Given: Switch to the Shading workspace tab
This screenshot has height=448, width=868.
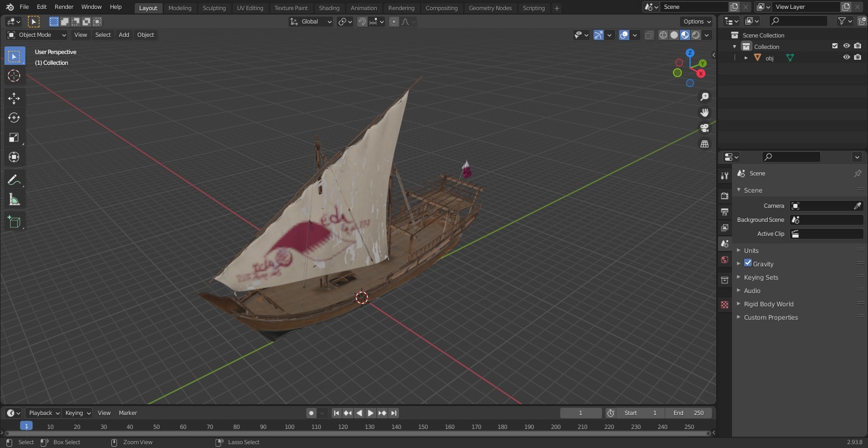Looking at the screenshot, I should point(329,8).
